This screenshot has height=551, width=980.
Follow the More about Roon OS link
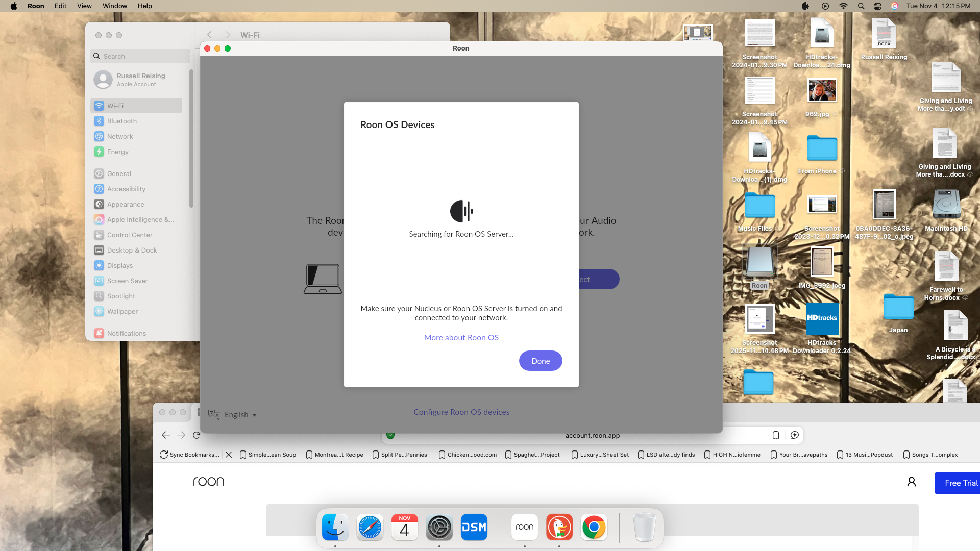[461, 337]
